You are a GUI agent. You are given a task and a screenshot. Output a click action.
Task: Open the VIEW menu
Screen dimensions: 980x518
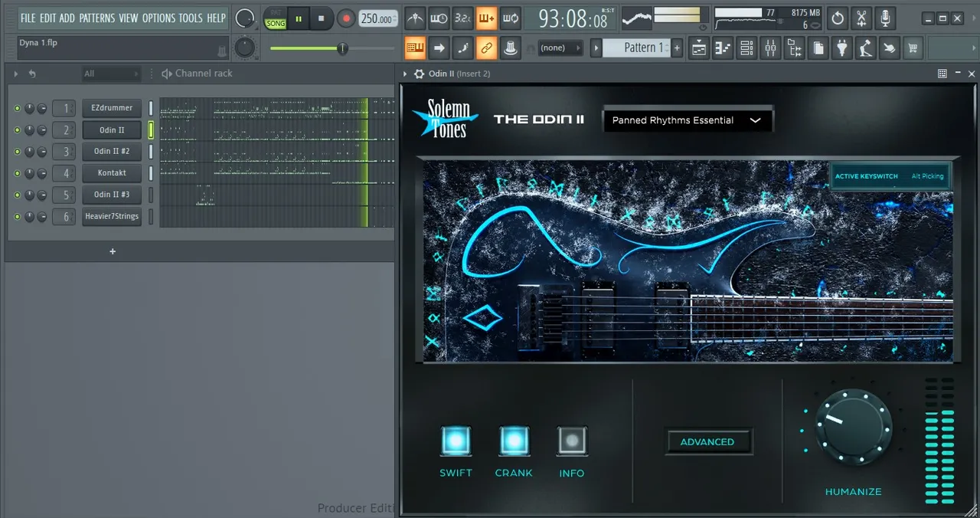[129, 18]
